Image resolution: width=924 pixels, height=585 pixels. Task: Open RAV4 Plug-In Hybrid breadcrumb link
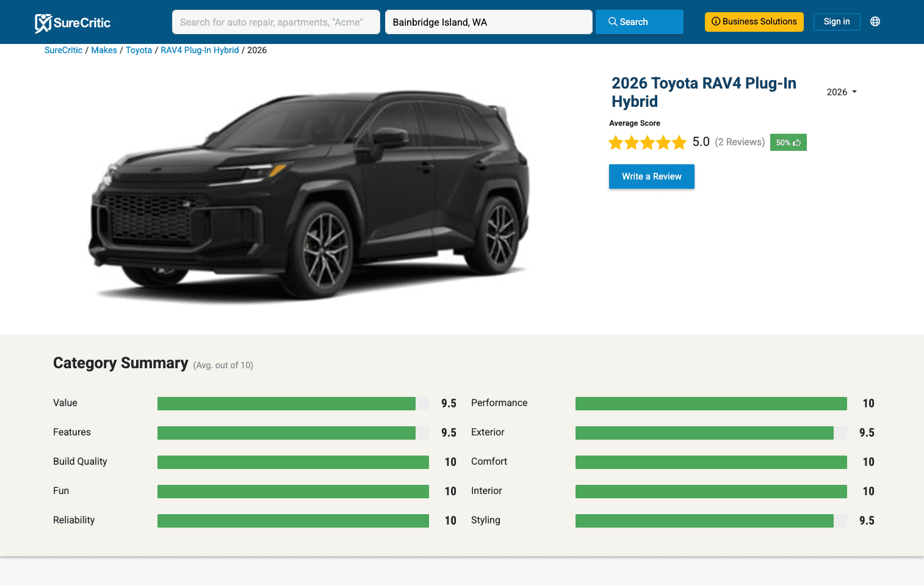pyautogui.click(x=200, y=50)
